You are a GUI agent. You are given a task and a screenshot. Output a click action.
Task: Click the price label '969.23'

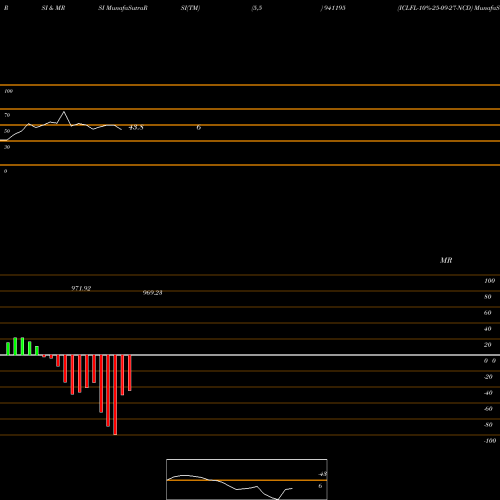pyautogui.click(x=153, y=293)
